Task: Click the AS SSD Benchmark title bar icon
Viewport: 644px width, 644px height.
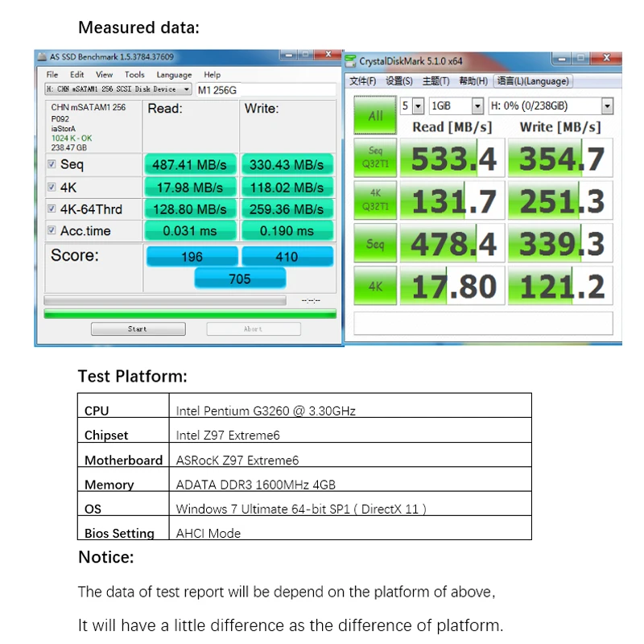Action: point(42,56)
